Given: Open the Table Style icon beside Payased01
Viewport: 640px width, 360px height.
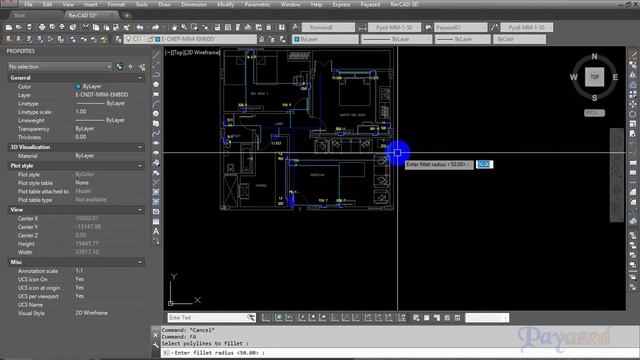Looking at the screenshot, I should 428,27.
